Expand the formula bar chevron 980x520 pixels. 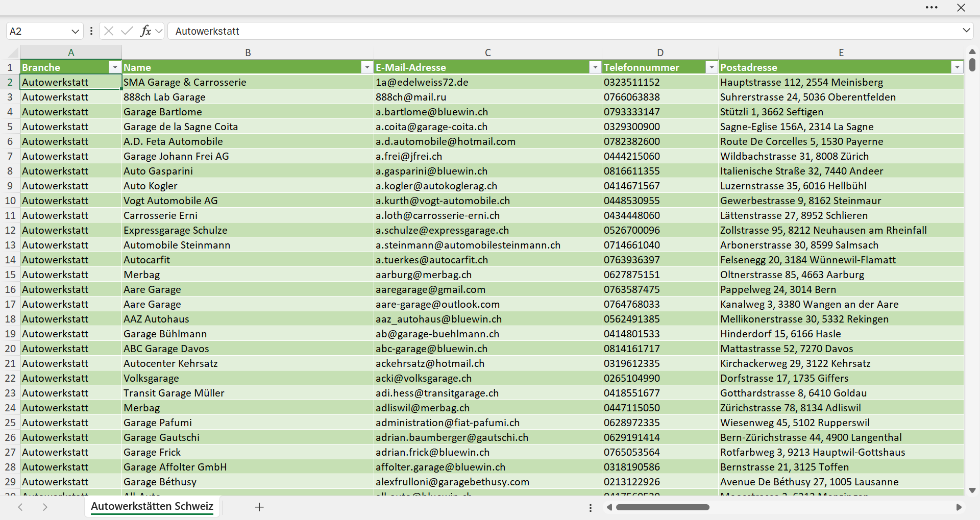tap(966, 31)
